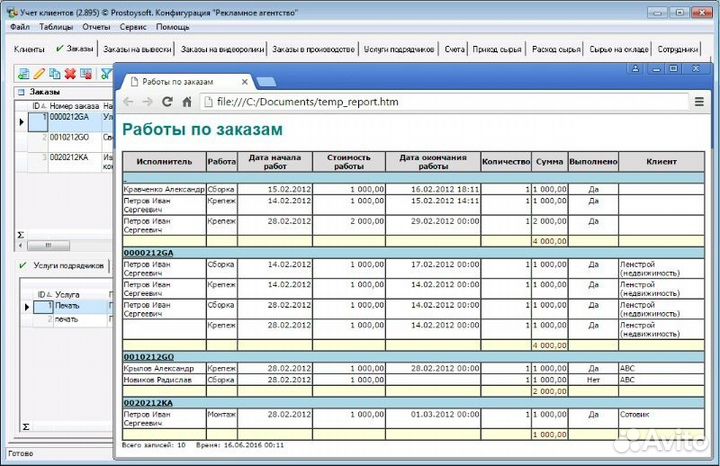
Task: Select order 0010212GO in the Заказы grid
Action: coord(69,138)
